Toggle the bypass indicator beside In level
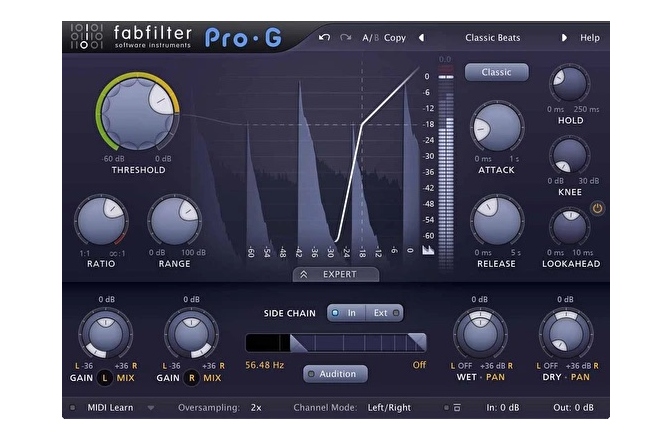672x440 pixels. pos(446,408)
